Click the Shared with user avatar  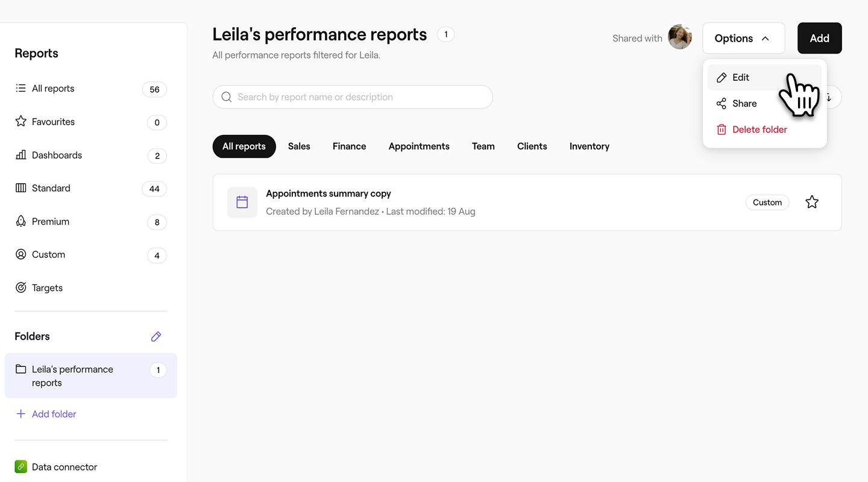tap(680, 37)
